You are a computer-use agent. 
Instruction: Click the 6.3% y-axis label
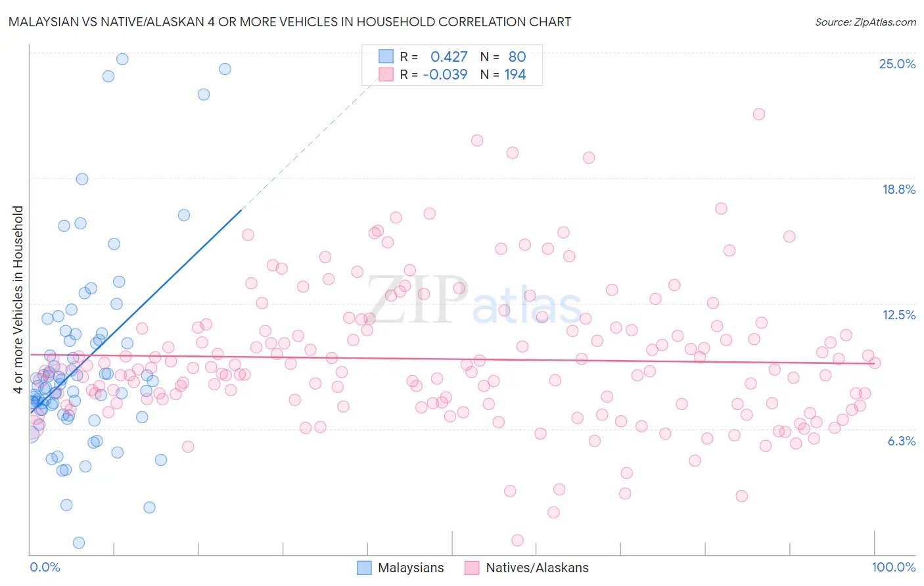(x=901, y=441)
